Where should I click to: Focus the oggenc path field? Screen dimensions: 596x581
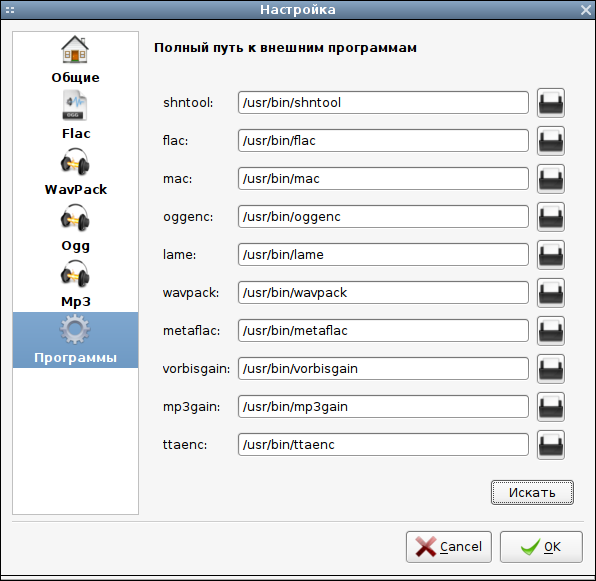tap(383, 217)
